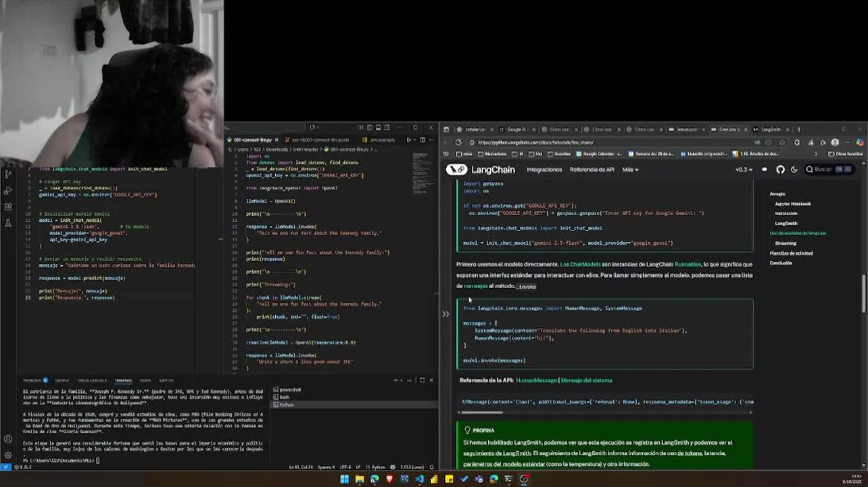Screen dimensions: 868x487
Task: Select the JUPYTER panel tab
Action: (166, 380)
